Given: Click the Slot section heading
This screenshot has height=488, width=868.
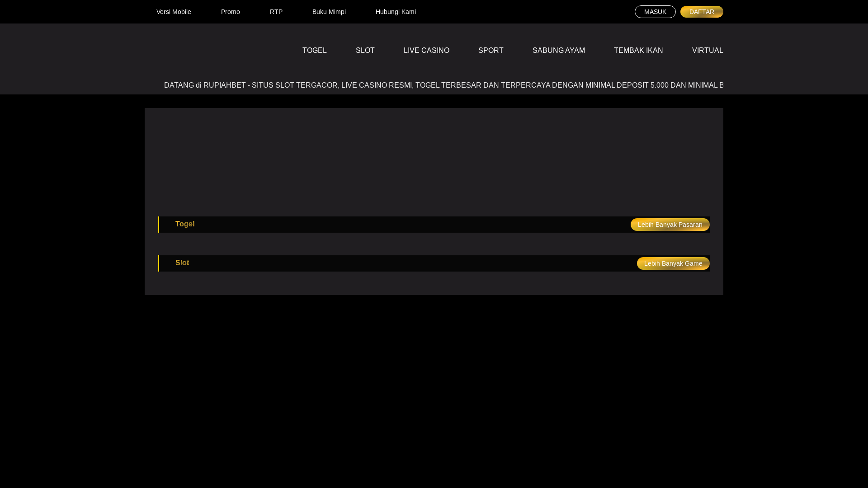Looking at the screenshot, I should (x=182, y=263).
